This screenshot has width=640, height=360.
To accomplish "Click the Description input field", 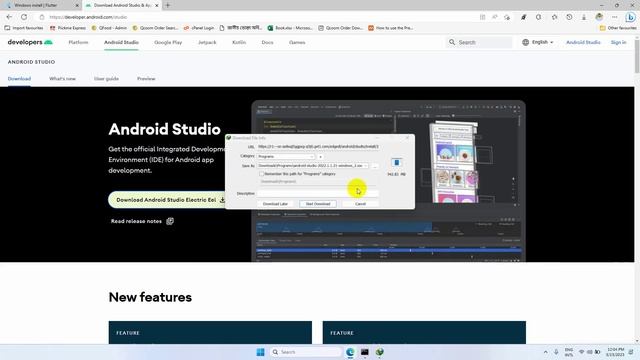I will [318, 193].
